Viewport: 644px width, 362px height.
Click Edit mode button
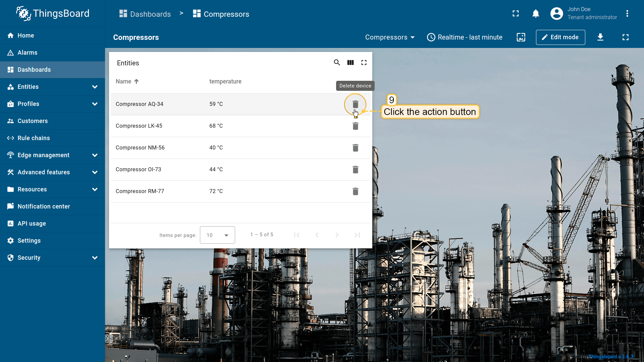(560, 37)
